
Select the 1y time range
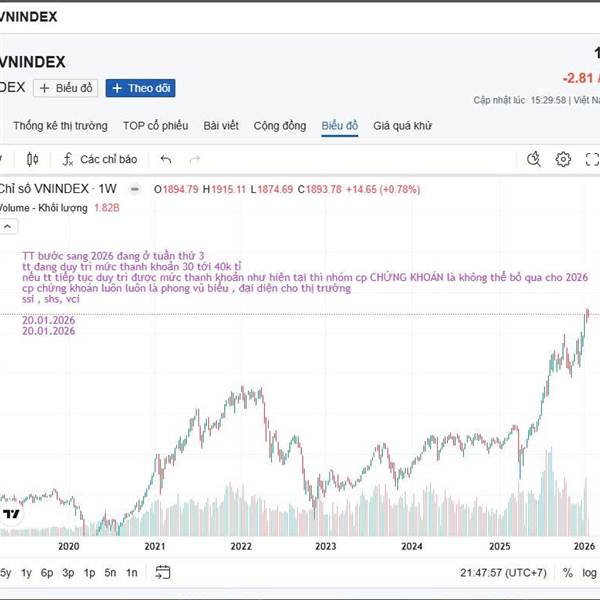(27, 573)
